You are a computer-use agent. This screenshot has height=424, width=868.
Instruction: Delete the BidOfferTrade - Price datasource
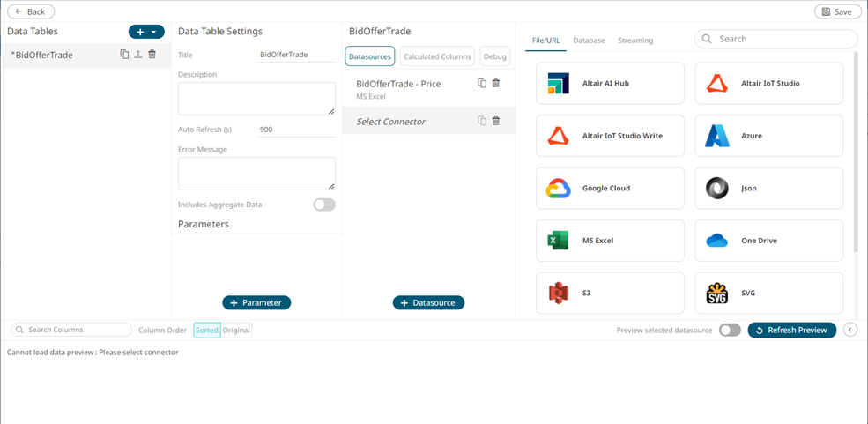tap(496, 84)
